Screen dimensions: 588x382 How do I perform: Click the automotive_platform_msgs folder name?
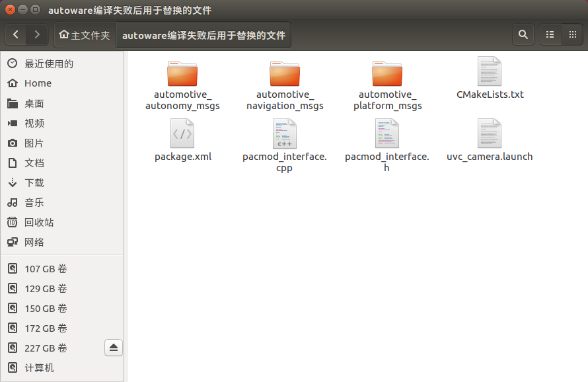(x=387, y=100)
